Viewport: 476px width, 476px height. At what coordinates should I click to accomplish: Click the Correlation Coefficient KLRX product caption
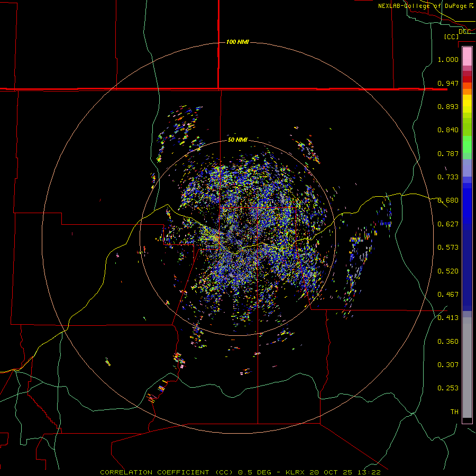click(x=240, y=472)
